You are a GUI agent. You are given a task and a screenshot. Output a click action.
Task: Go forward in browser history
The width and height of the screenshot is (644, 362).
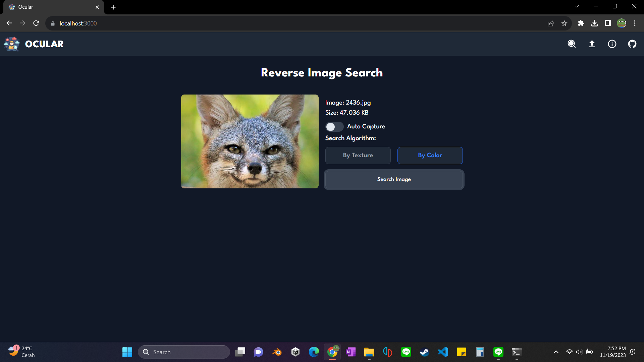[22, 23]
